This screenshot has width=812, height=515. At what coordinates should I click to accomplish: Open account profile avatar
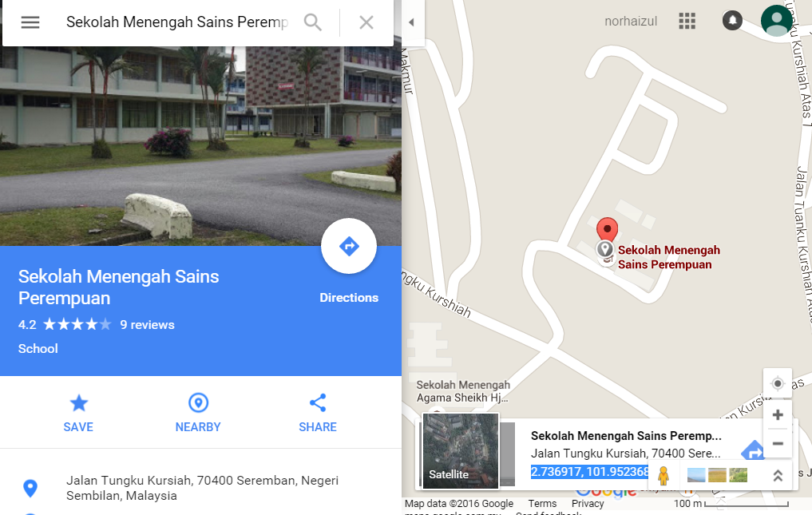point(776,21)
